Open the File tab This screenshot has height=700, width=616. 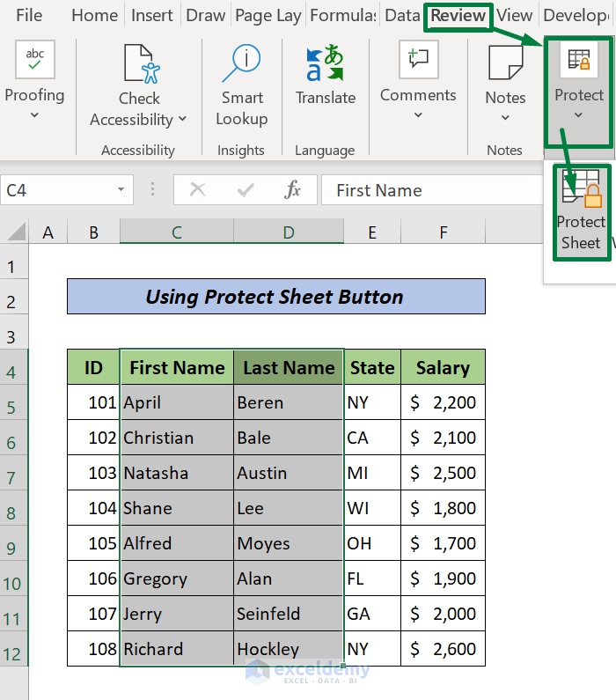click(29, 15)
